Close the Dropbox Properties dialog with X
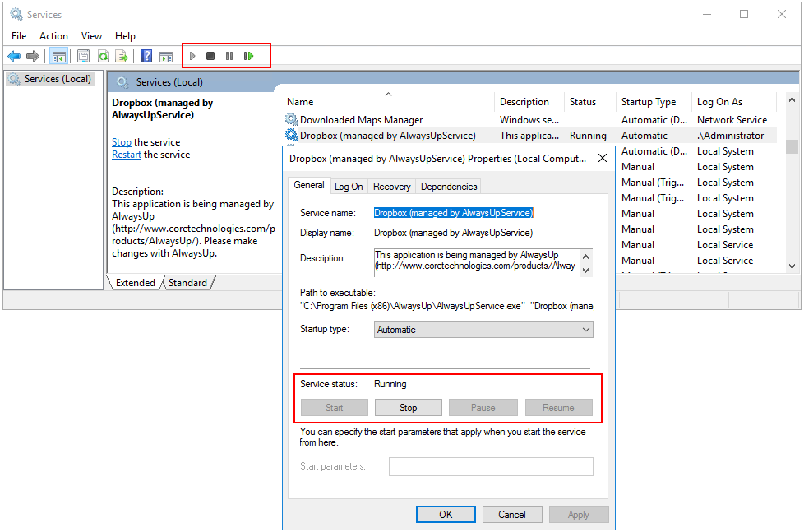 click(x=603, y=158)
